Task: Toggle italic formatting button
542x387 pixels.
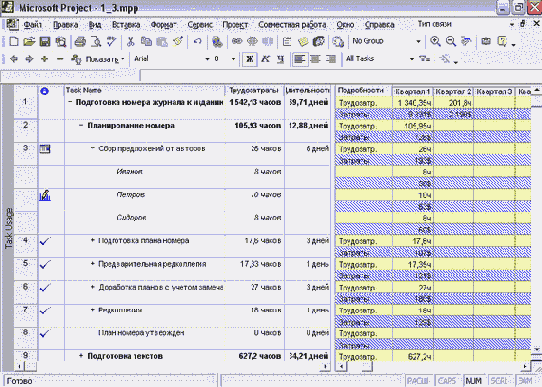Action: 265,59
